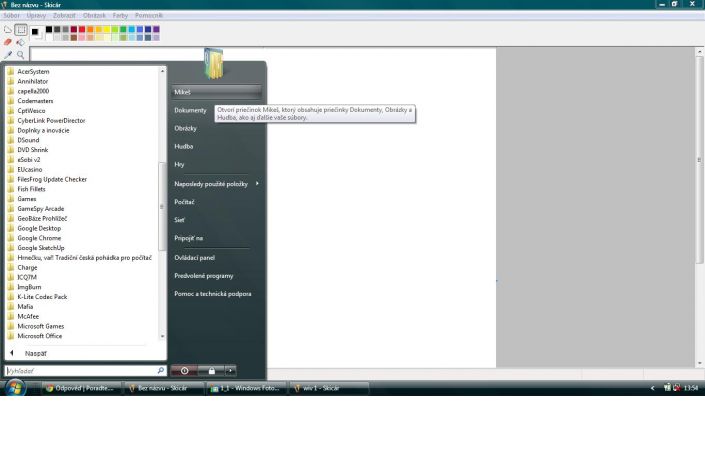The height and width of the screenshot is (464, 705).
Task: Select the rectangular selection tool
Action: click(21, 30)
